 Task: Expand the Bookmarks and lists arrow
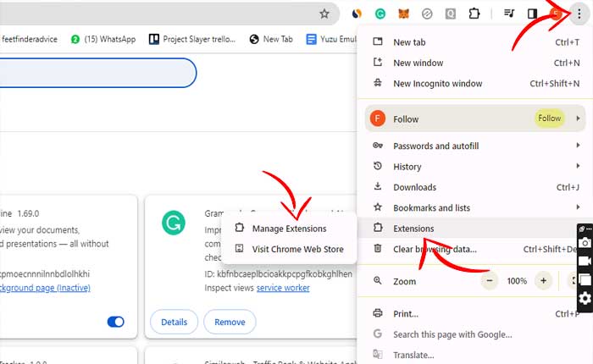(x=578, y=207)
